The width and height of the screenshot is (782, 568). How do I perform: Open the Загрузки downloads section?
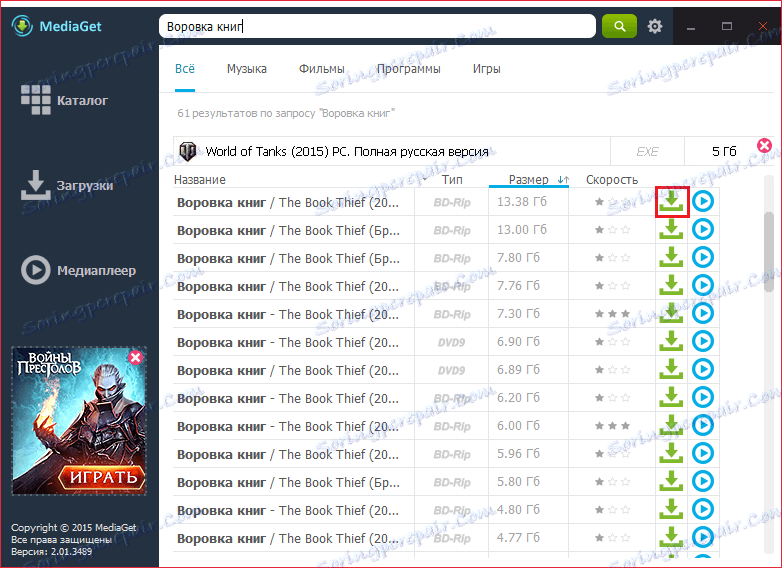tap(67, 186)
